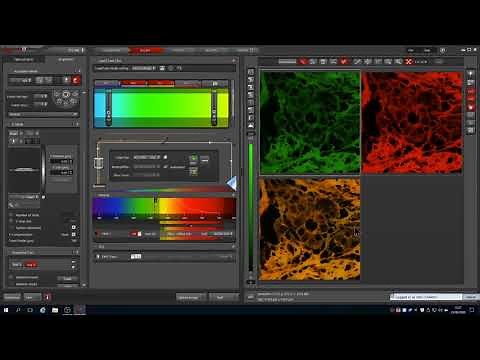
Task: Open the Process tab
Action: click(179, 50)
